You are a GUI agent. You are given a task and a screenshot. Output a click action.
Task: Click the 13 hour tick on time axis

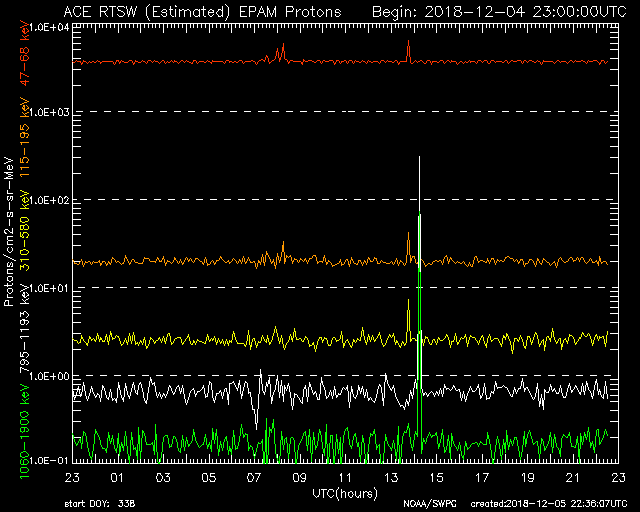(x=391, y=479)
